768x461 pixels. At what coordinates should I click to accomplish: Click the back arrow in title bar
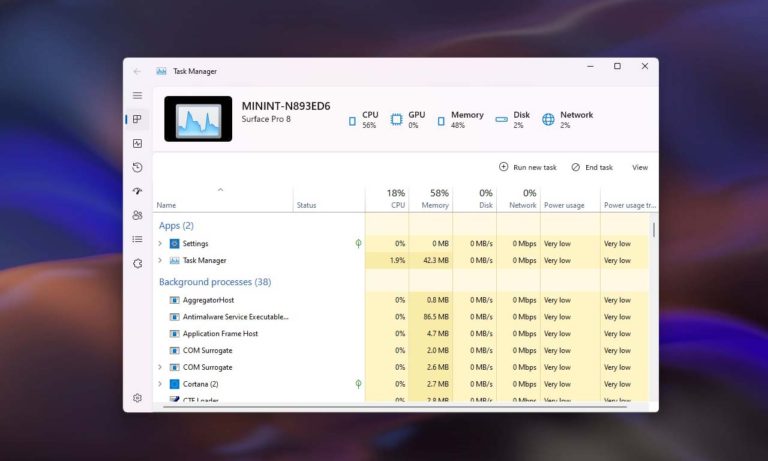coord(137,72)
